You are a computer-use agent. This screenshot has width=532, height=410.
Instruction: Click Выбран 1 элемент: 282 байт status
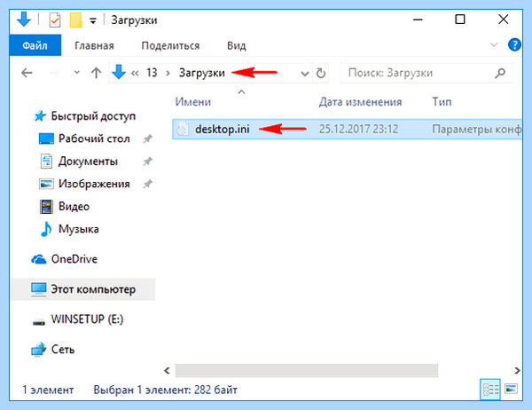point(165,390)
